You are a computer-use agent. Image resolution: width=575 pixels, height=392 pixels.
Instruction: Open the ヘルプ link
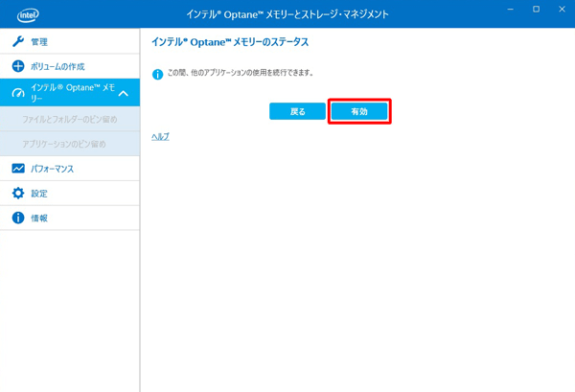(x=160, y=136)
